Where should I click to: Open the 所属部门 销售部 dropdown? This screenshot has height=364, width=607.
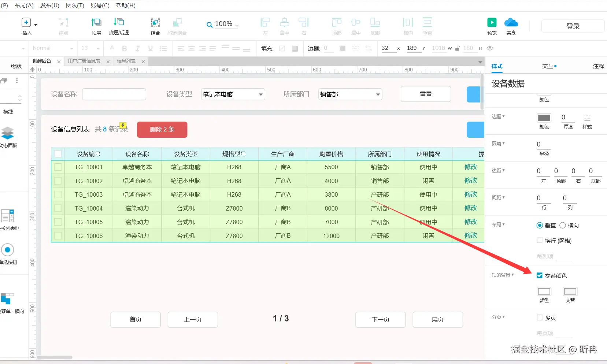click(350, 94)
